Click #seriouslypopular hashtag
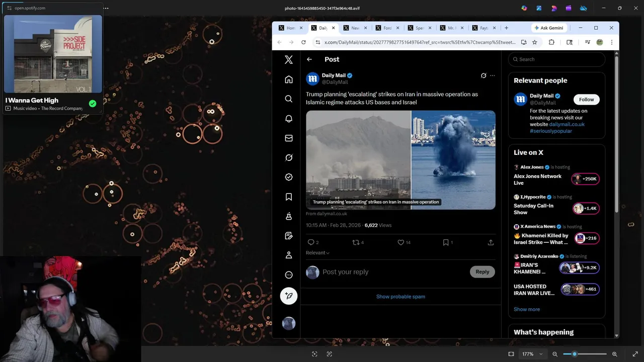644x362 pixels. [550, 131]
